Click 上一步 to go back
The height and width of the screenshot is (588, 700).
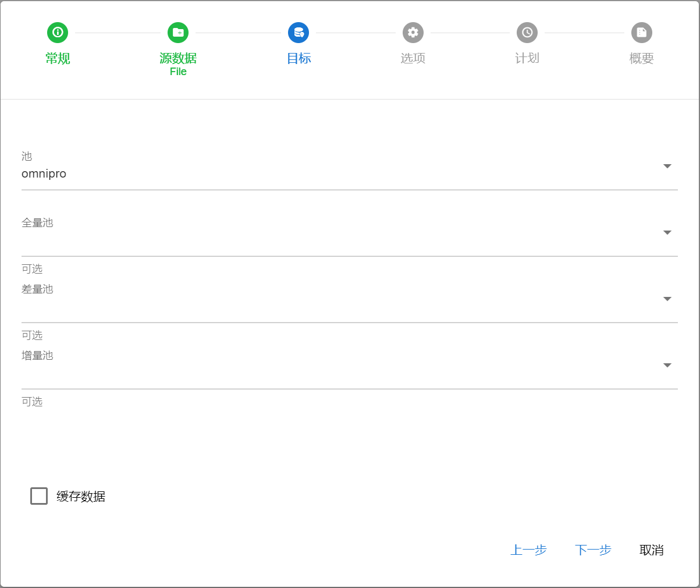pyautogui.click(x=528, y=550)
